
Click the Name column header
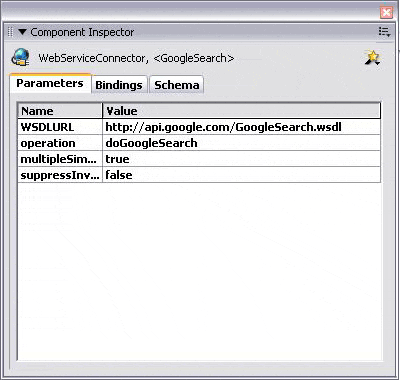pos(60,111)
